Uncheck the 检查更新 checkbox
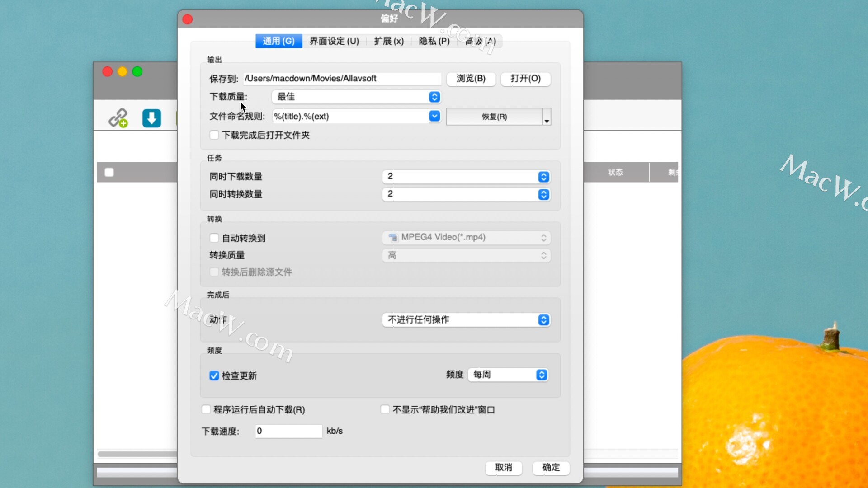The height and width of the screenshot is (488, 868). [214, 375]
